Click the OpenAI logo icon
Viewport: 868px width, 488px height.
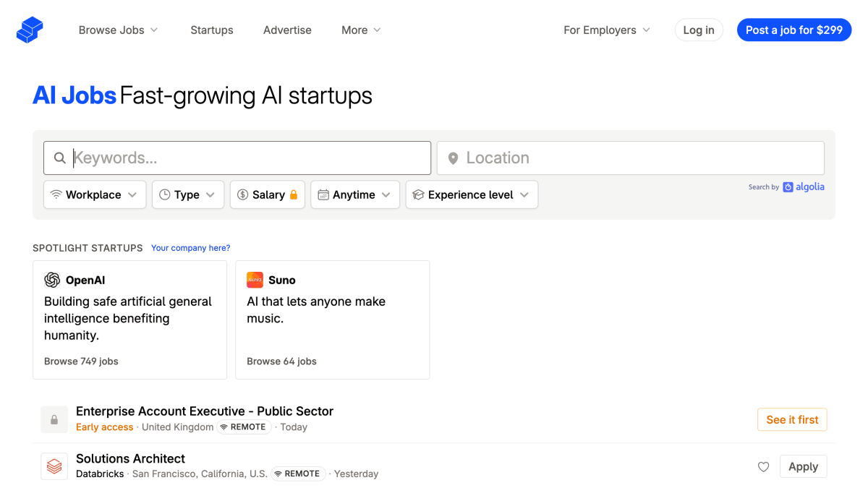click(52, 280)
